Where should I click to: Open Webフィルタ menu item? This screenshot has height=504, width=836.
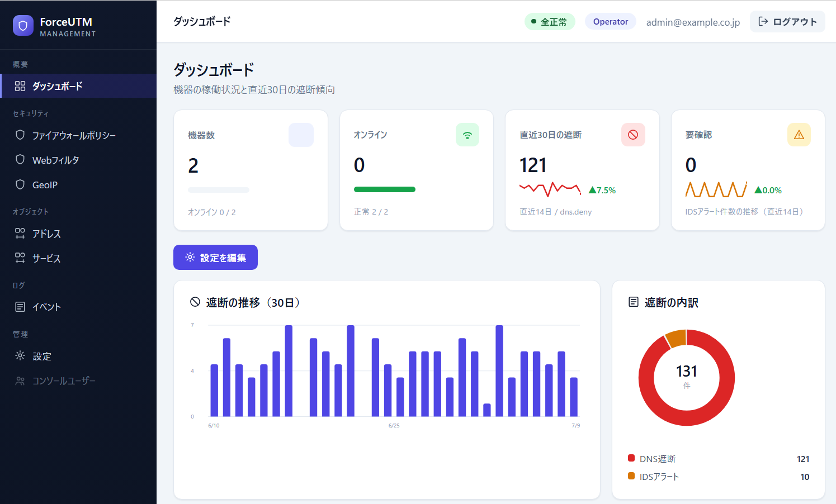click(78, 160)
